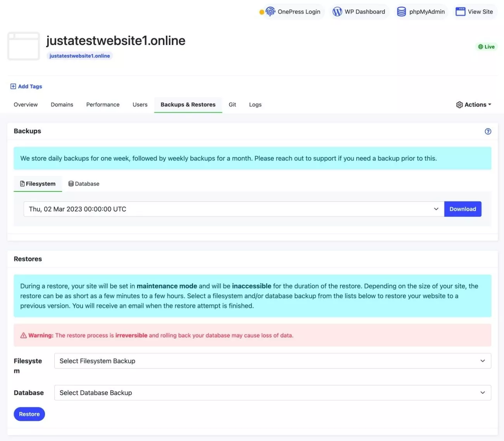
Task: Click the View Site browser icon
Action: point(460,12)
